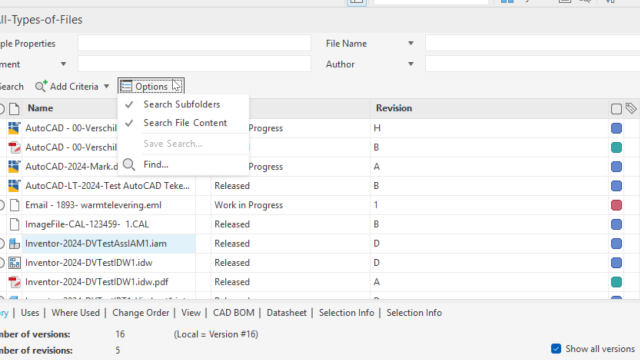Click the tag icon column header

point(631,108)
